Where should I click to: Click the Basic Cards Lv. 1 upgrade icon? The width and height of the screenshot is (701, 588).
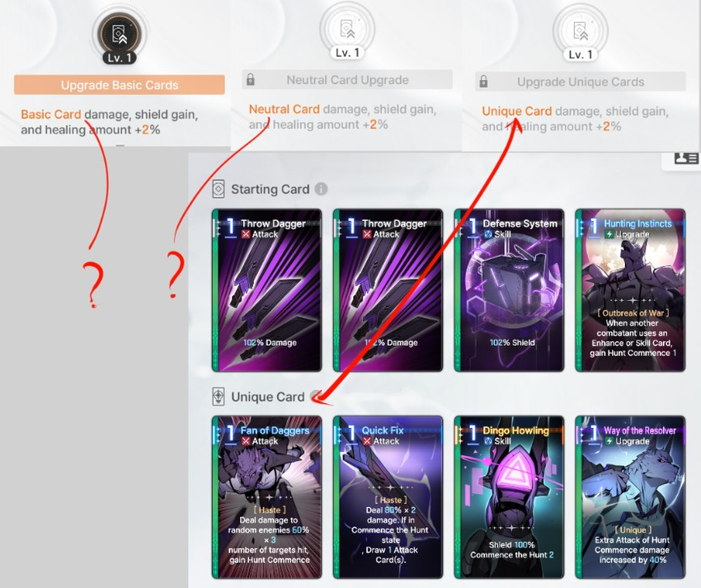tap(120, 35)
